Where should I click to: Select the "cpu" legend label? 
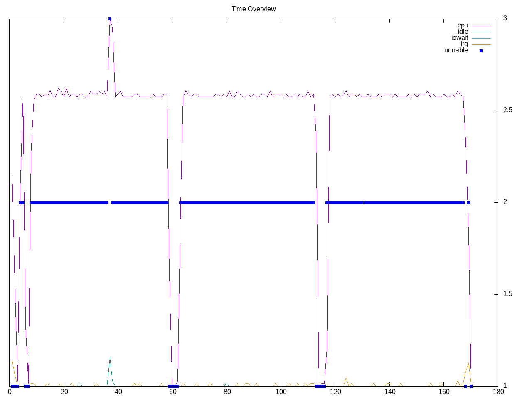[x=462, y=25]
